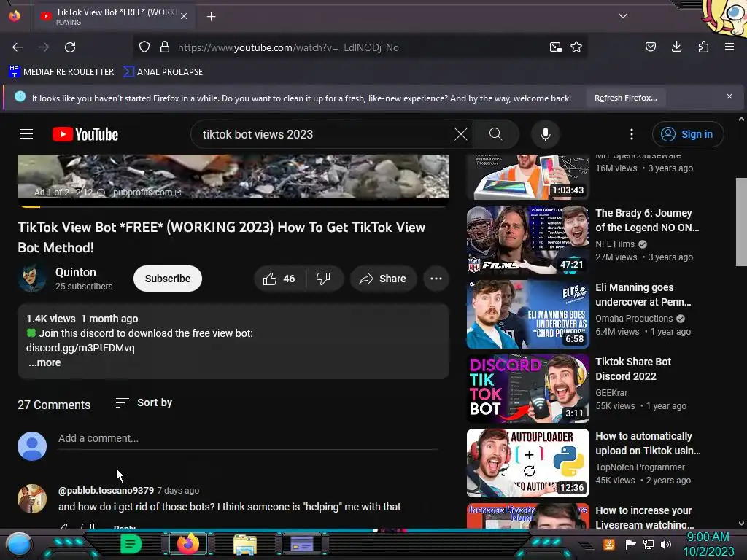Open new tab with plus button
The width and height of the screenshot is (747, 560).
pyautogui.click(x=211, y=17)
